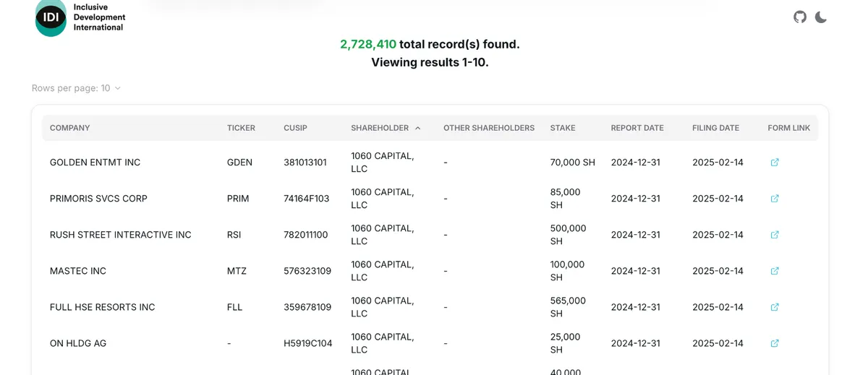Click CUSIP H5919C104
The height and width of the screenshot is (375, 868).
308,343
